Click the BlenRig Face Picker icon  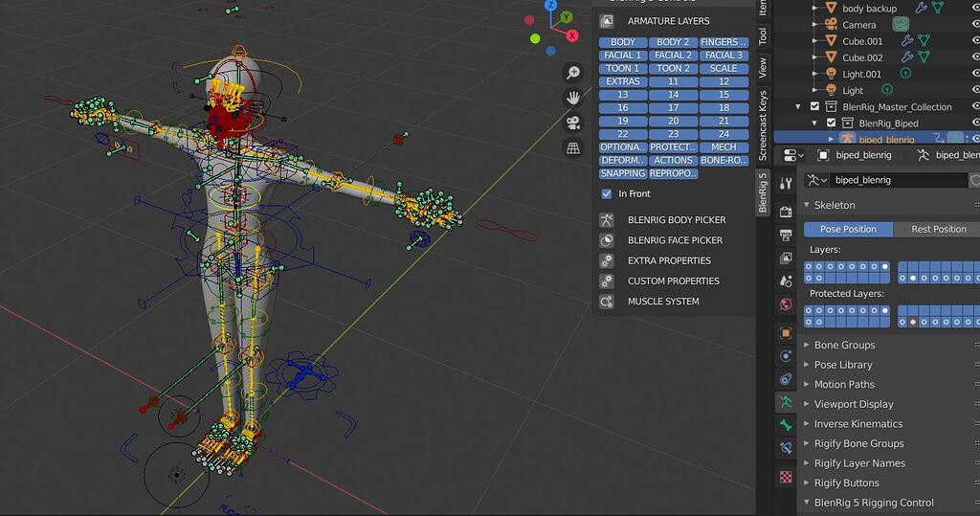pos(606,240)
